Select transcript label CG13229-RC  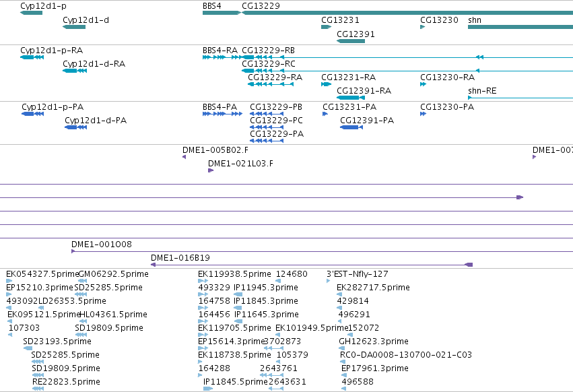[269, 64]
